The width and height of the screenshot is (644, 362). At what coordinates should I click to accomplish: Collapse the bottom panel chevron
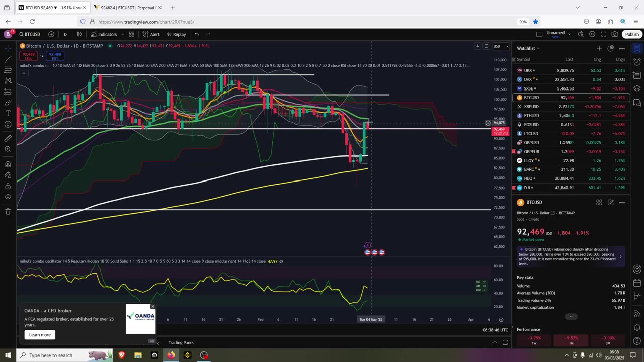coord(494,342)
